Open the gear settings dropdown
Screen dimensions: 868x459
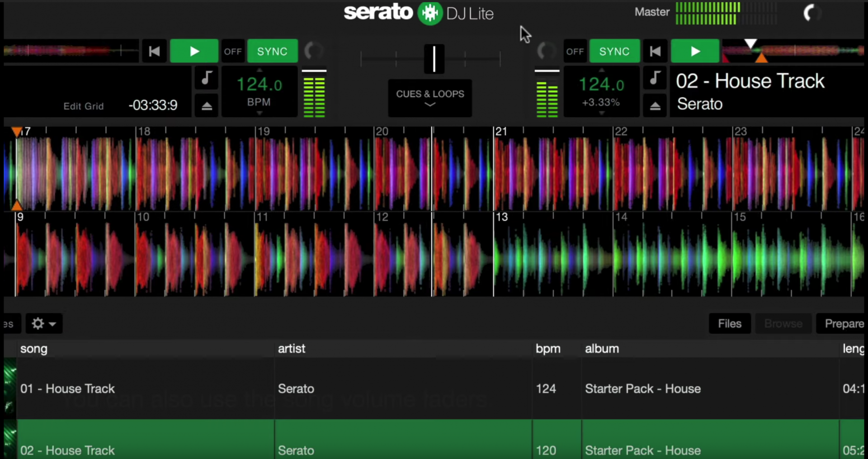(44, 324)
